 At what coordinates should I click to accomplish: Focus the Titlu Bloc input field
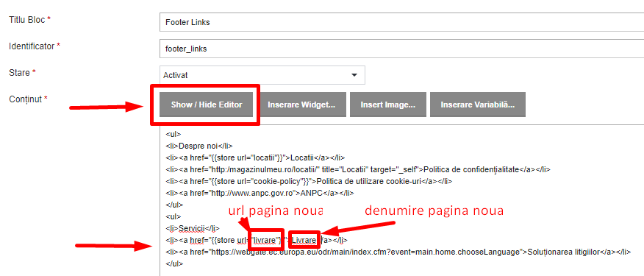tap(401, 22)
